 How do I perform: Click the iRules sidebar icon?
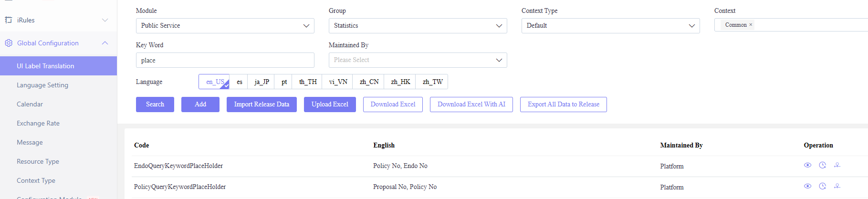coord(8,20)
